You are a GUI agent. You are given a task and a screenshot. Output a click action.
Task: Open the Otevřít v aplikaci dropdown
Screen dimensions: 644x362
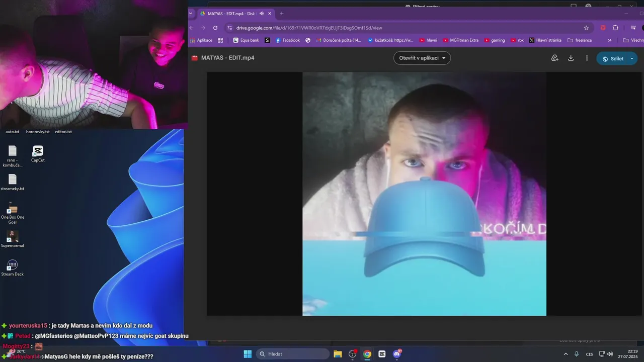pyautogui.click(x=422, y=58)
